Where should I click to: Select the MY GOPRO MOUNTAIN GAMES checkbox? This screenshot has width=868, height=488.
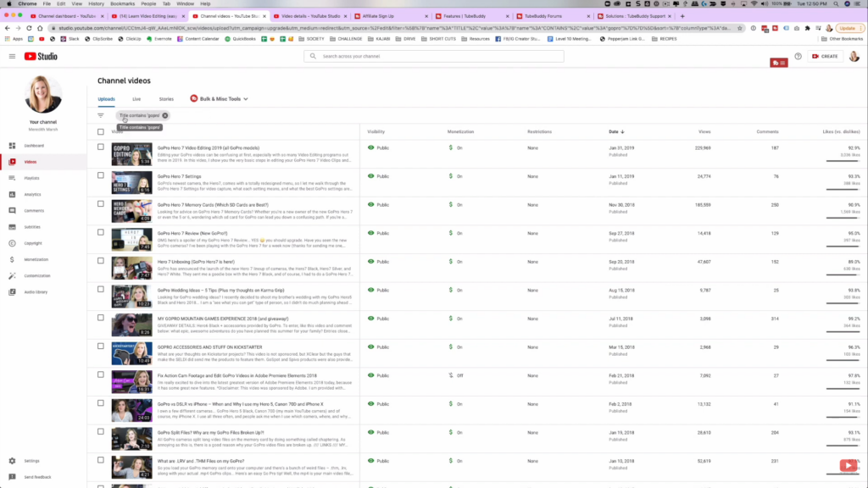(101, 318)
